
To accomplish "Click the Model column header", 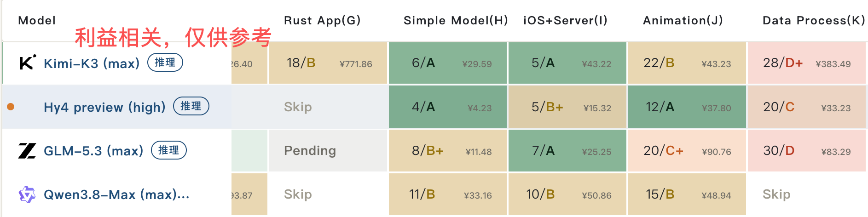I will [37, 20].
